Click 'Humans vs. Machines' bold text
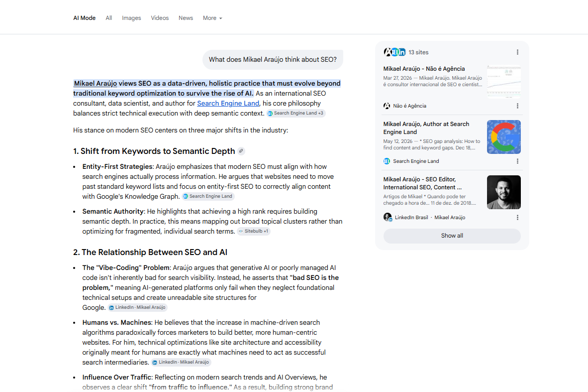This screenshot has height=392, width=588. (x=117, y=323)
